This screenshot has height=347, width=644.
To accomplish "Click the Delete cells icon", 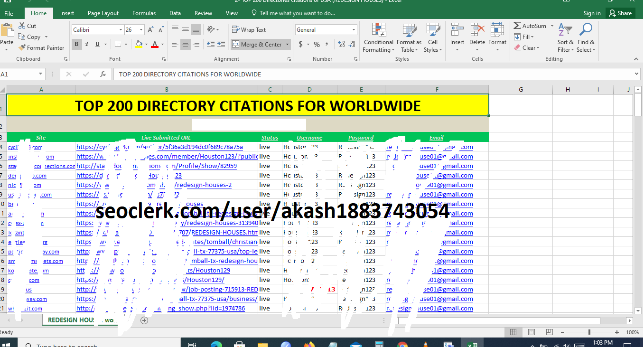I will pos(477,30).
